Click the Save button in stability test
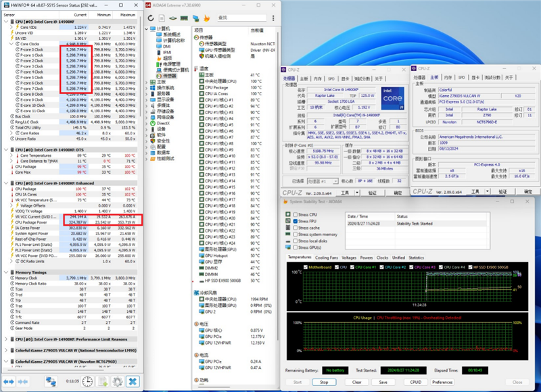 pos(383,382)
